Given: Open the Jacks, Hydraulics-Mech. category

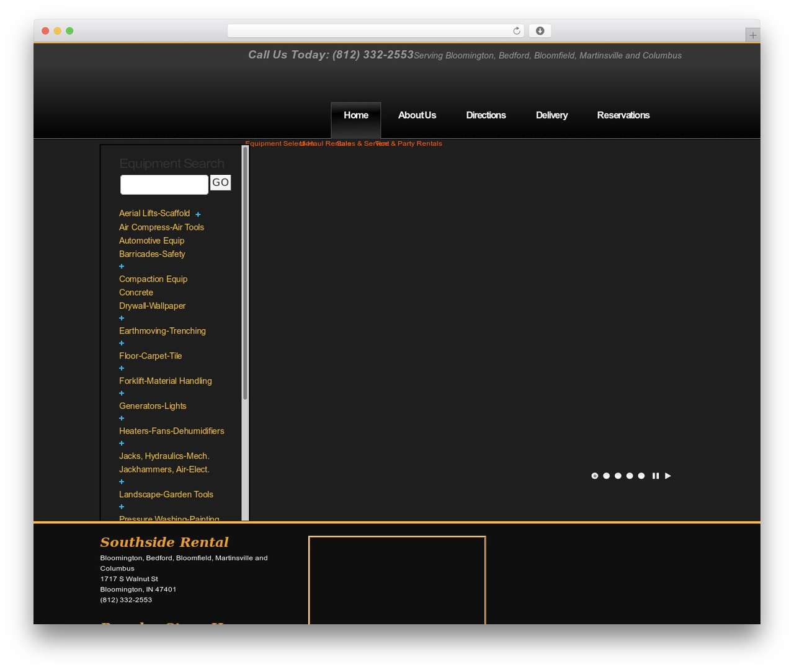Looking at the screenshot, I should coord(164,456).
